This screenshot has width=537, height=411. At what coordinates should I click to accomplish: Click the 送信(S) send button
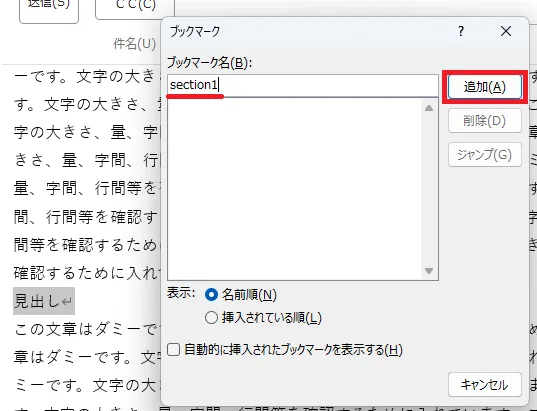point(49,7)
